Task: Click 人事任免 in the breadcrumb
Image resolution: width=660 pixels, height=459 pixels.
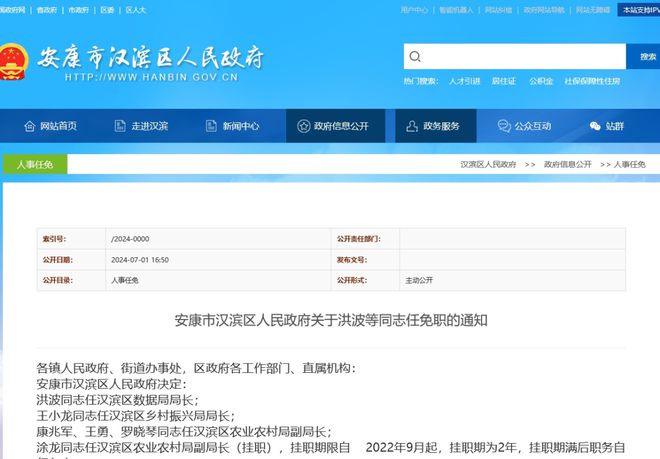Action: [629, 164]
